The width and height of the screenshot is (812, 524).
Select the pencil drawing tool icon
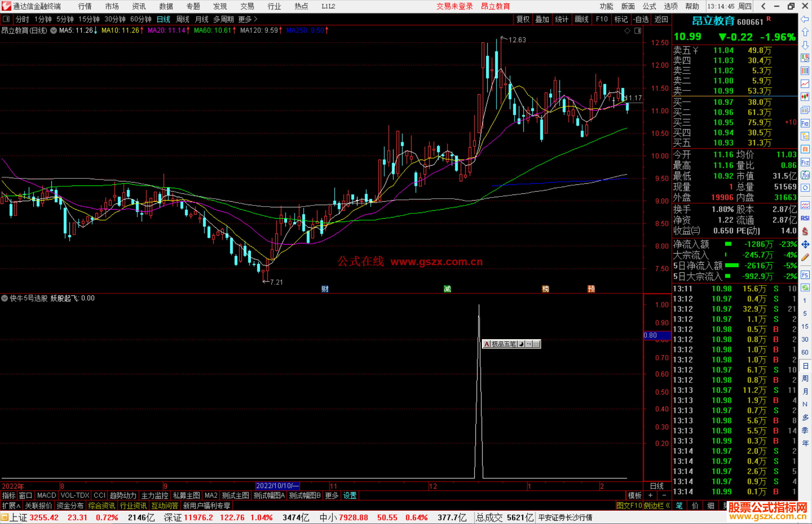pyautogui.click(x=805, y=257)
